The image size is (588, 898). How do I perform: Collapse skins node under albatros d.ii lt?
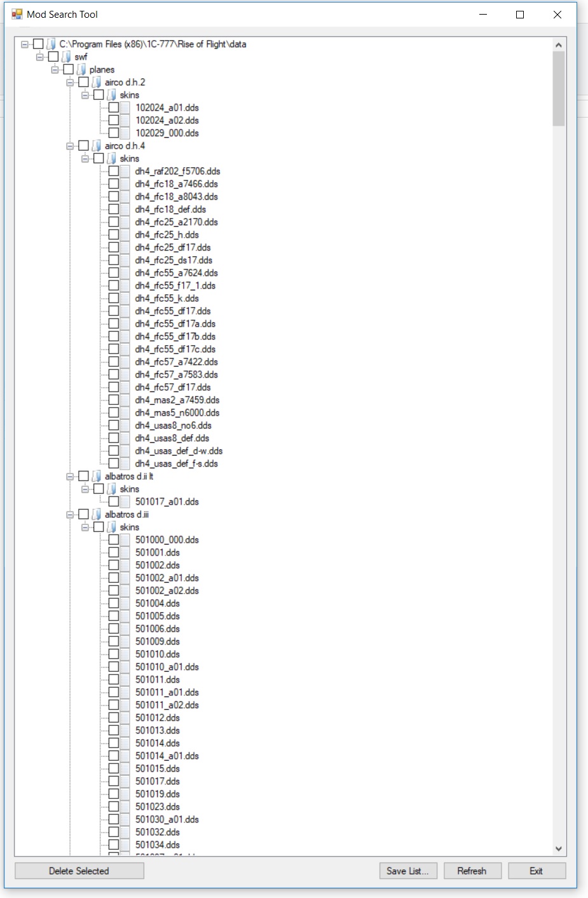[85, 489]
